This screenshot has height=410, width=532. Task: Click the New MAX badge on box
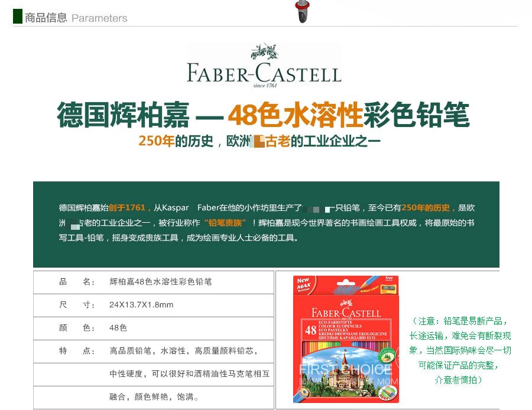click(x=304, y=283)
